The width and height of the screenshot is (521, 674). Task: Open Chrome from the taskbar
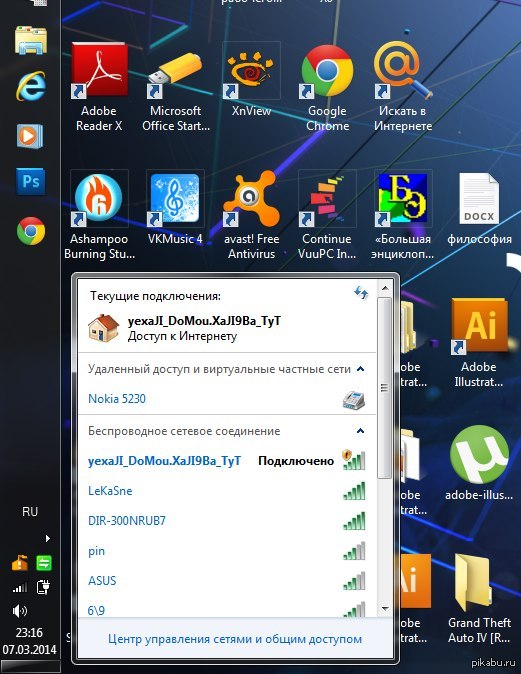[31, 231]
